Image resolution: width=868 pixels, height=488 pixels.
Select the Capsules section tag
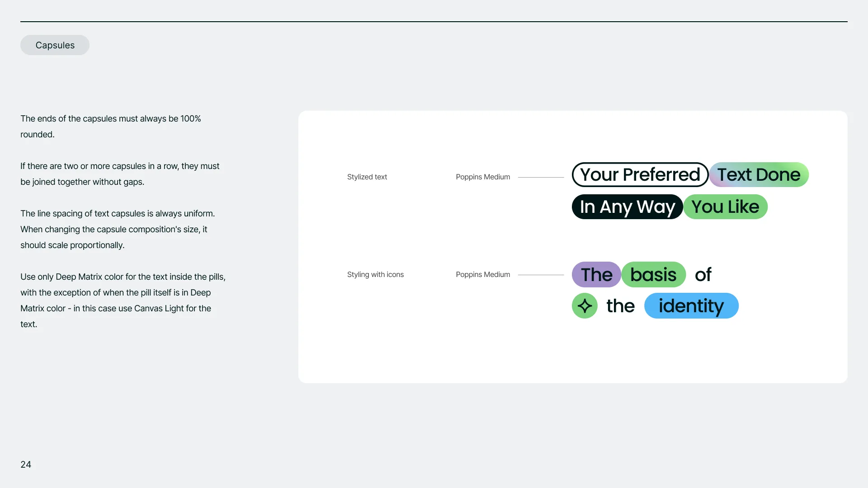pyautogui.click(x=55, y=45)
